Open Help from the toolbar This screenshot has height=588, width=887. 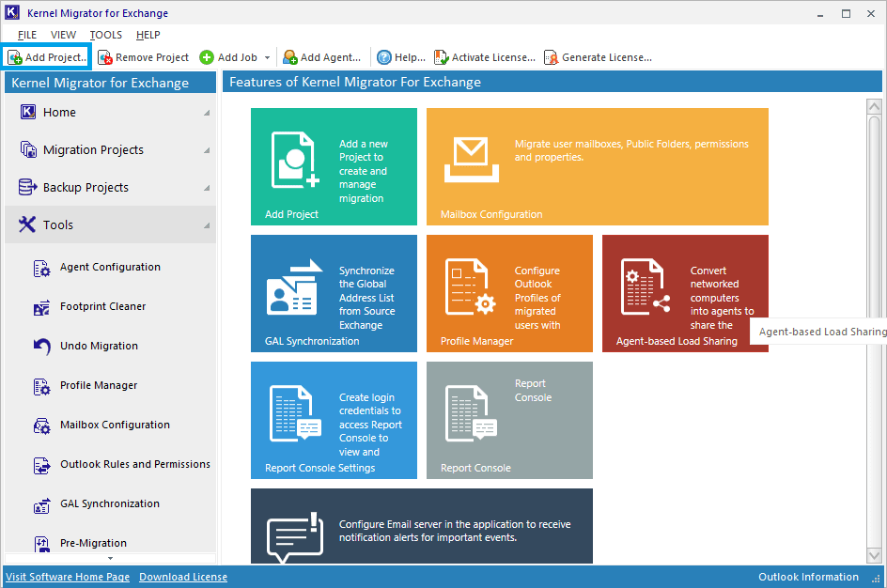coord(401,57)
